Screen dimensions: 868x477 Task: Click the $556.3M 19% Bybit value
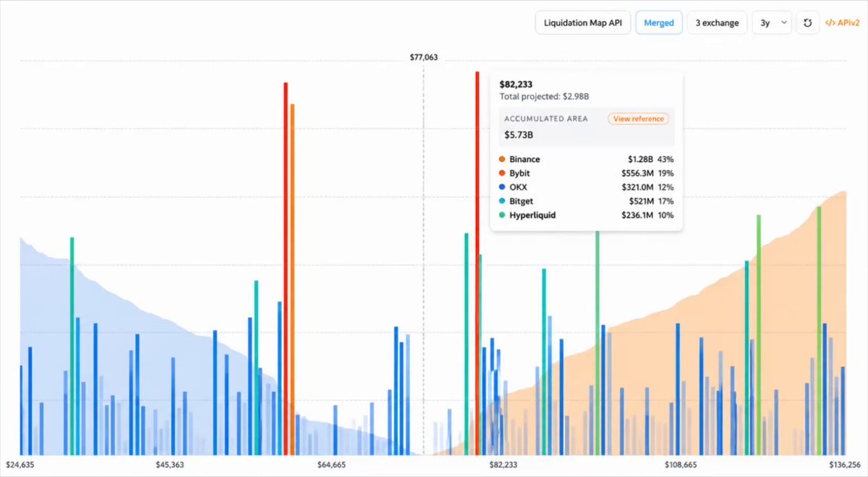point(647,174)
